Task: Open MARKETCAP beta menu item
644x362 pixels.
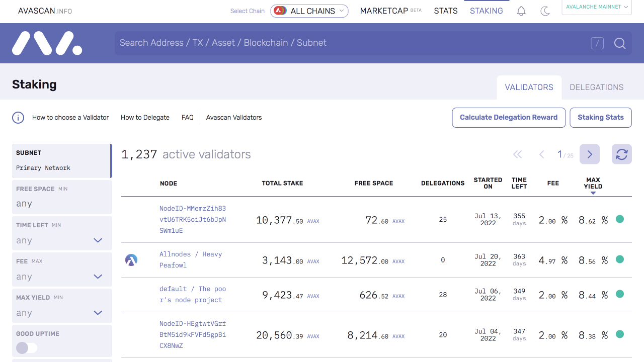Action: [390, 11]
